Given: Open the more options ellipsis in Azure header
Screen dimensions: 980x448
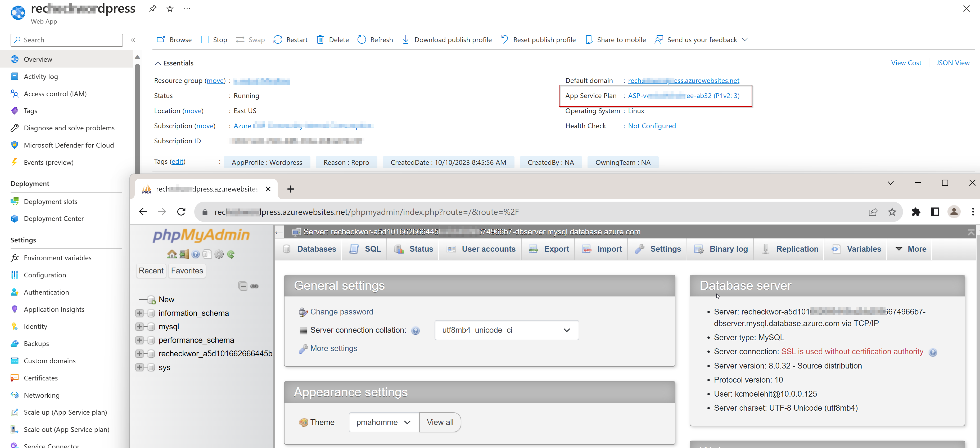Looking at the screenshot, I should tap(187, 8).
